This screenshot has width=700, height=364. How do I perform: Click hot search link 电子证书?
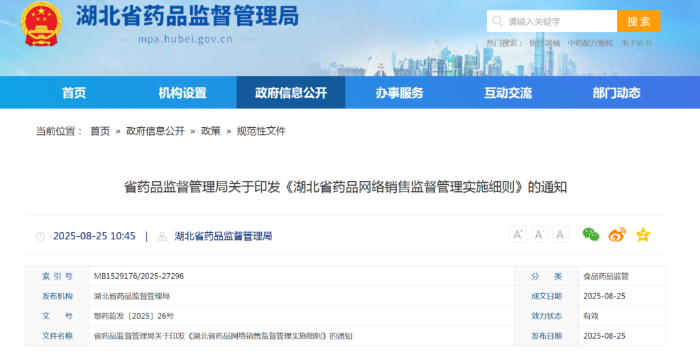click(x=636, y=43)
